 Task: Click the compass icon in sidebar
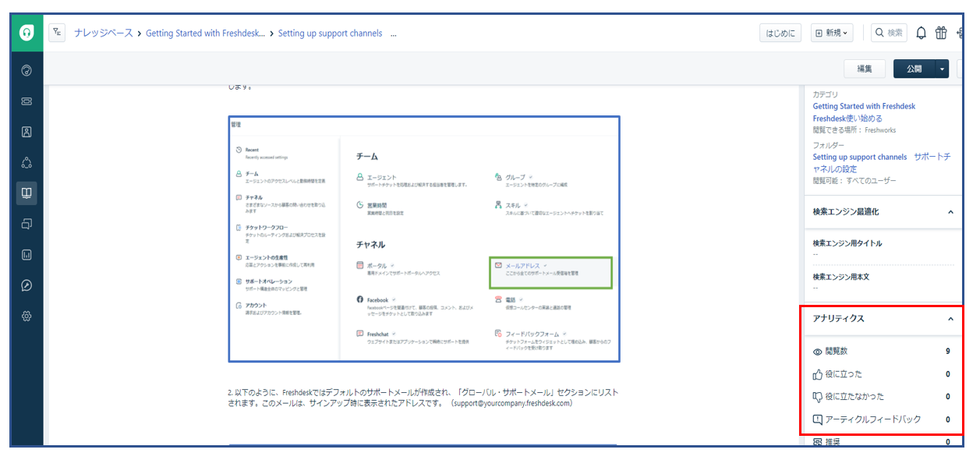(x=27, y=285)
